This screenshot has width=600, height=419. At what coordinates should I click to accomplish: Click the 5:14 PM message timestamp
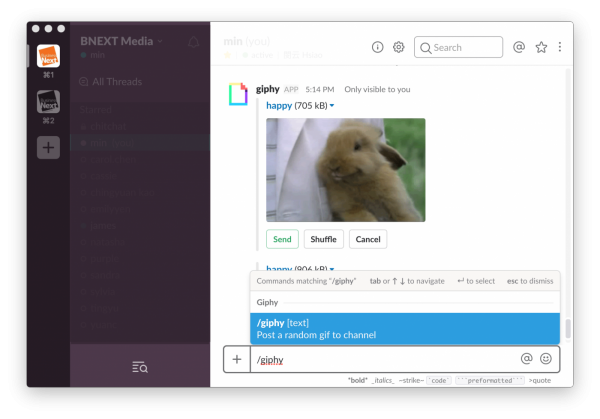tap(320, 90)
